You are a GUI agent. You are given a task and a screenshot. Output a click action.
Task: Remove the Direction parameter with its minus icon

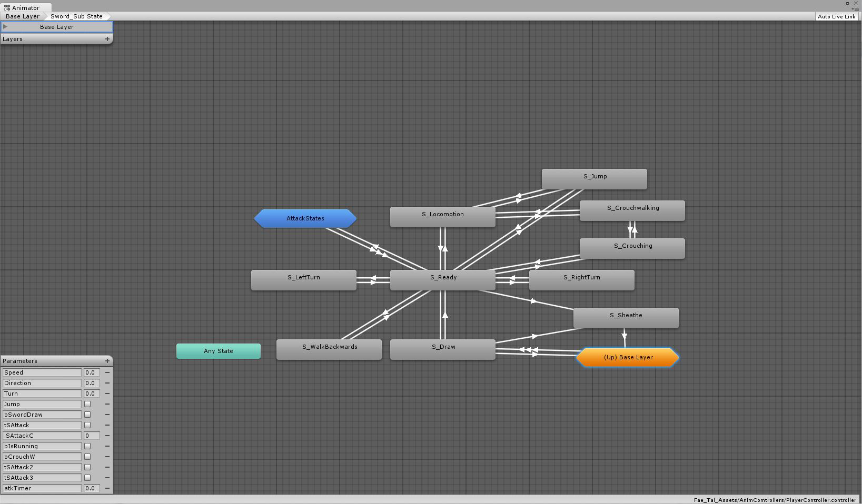(x=107, y=383)
